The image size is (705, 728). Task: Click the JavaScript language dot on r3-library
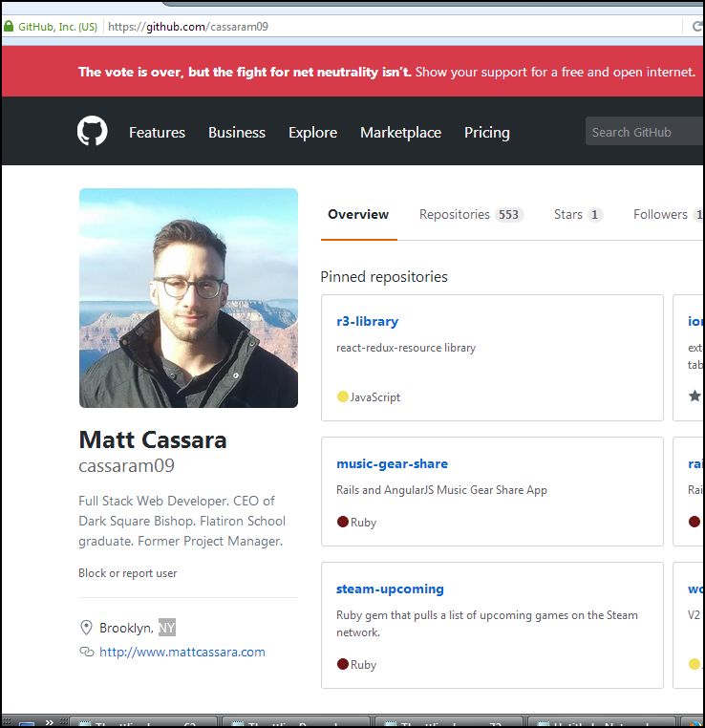tap(343, 396)
